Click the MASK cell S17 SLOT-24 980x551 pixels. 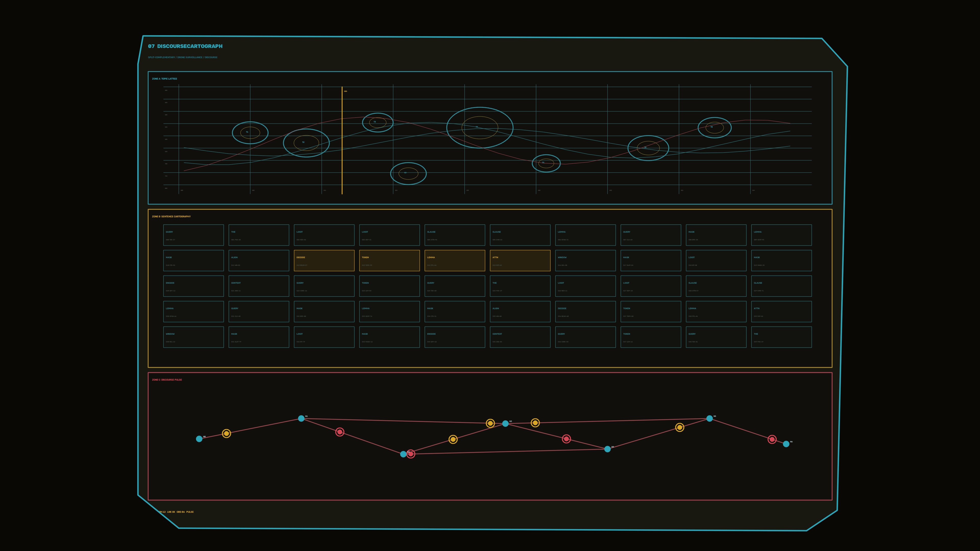[x=651, y=260]
